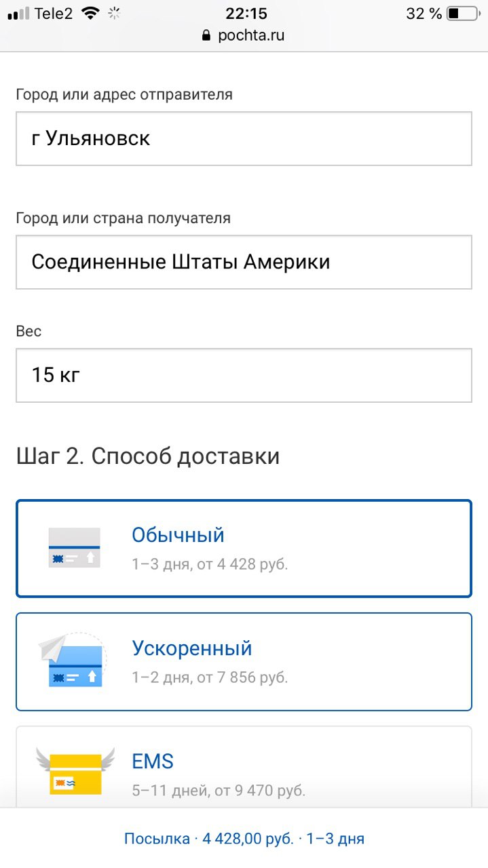Viewport: 488px width, 868px height.
Task: Open the Посылка 4 428,00 руб. summary link
Action: point(244,839)
